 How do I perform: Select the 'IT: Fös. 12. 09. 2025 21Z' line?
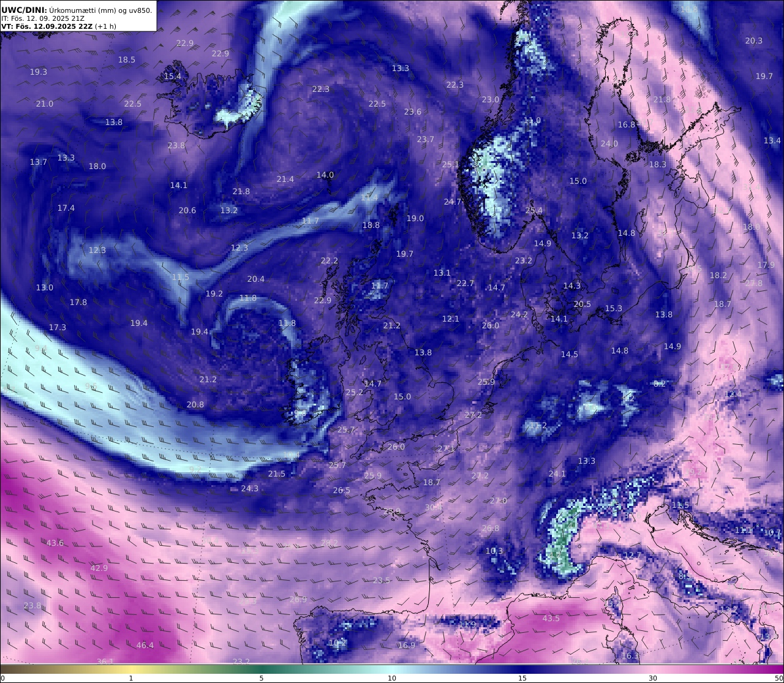[43, 18]
